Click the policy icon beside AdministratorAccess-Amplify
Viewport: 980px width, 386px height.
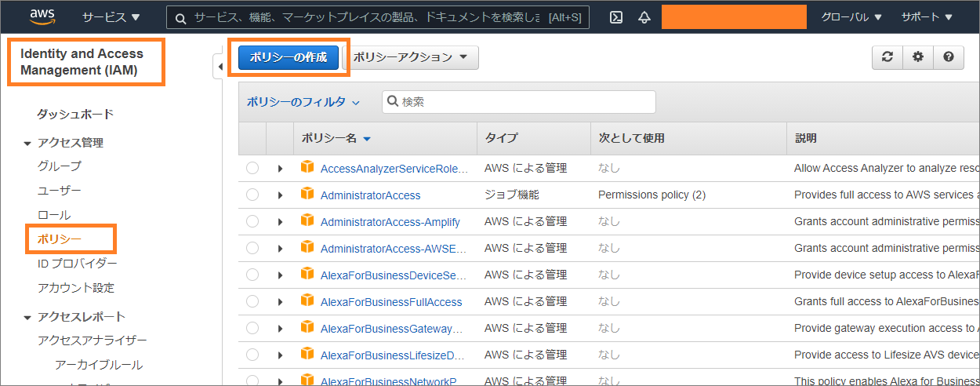click(307, 221)
